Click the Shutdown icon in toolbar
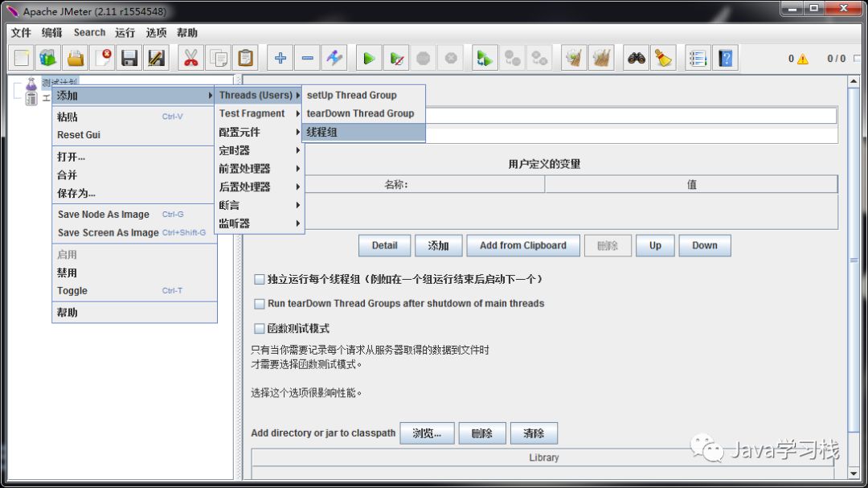 pyautogui.click(x=451, y=58)
